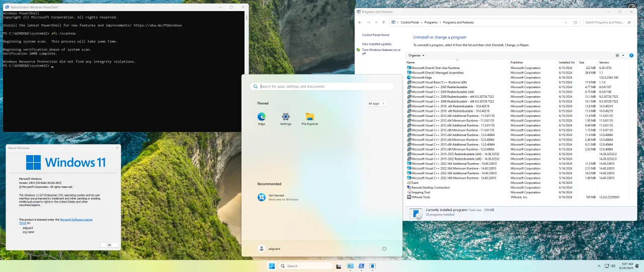This screenshot has width=644, height=272.
Task: Click Turn Windows features on or off
Action: 381,51
